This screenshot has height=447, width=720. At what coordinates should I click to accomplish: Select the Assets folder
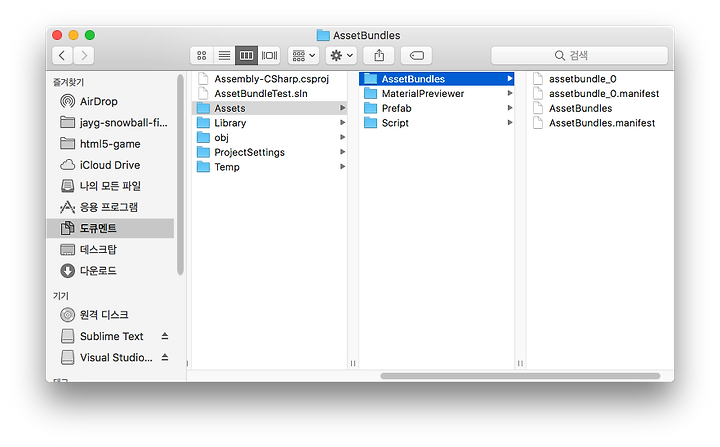pos(269,108)
